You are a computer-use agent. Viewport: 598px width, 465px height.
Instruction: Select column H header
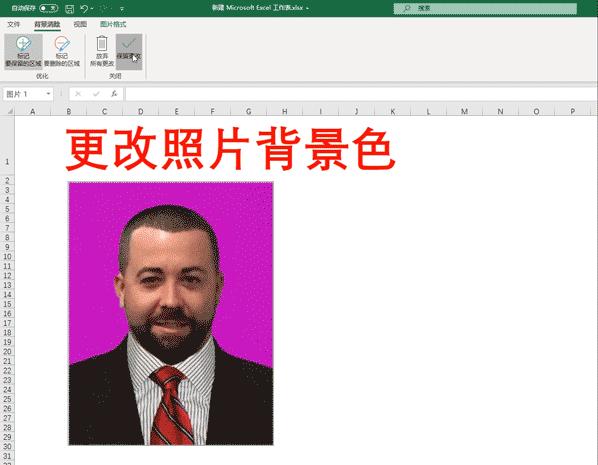[285, 111]
